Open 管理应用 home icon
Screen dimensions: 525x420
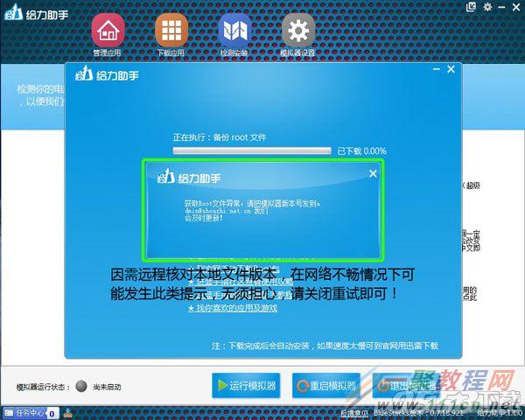tap(108, 31)
